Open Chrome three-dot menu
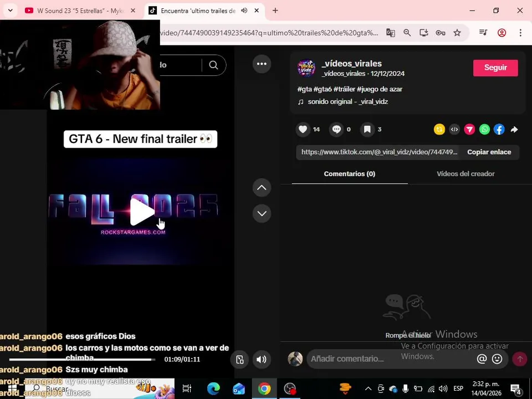The image size is (532, 399). coord(520,33)
